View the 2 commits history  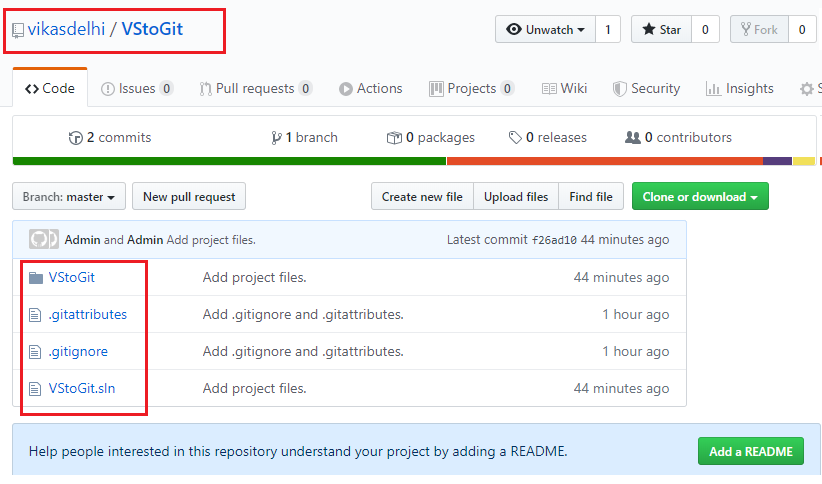(110, 137)
